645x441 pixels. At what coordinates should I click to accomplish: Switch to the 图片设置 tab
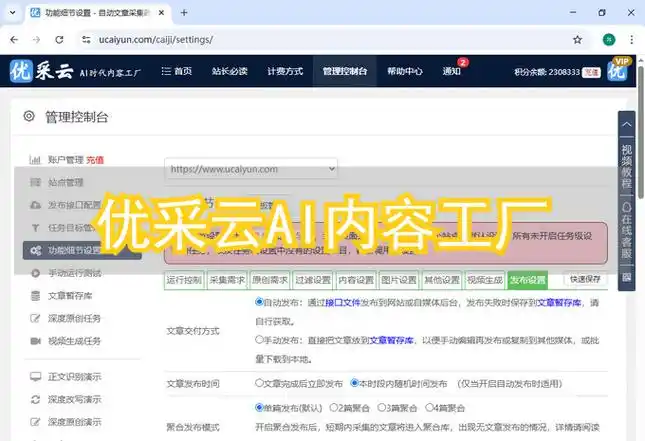click(x=399, y=280)
